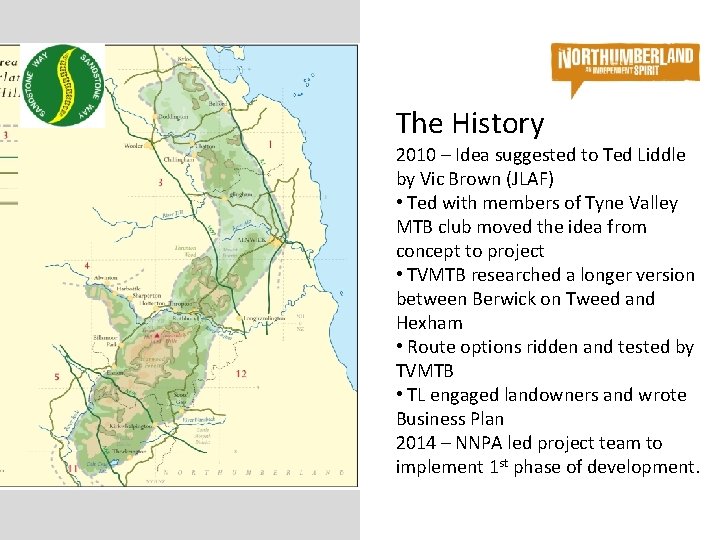The width and height of the screenshot is (720, 540).
Task: Click the 'TL engaged landowners' bullet
Action: pos(541,407)
